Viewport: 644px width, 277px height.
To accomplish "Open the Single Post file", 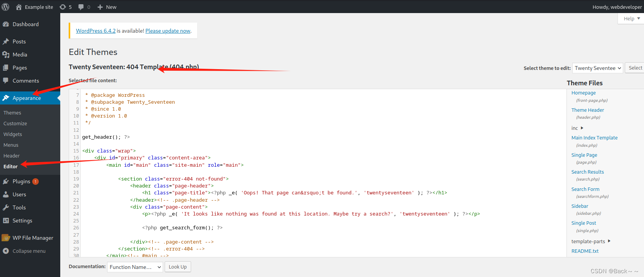I will click(584, 223).
